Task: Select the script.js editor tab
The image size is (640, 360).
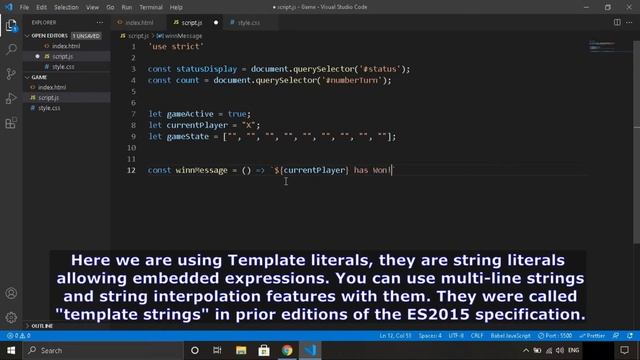Action: click(x=191, y=22)
